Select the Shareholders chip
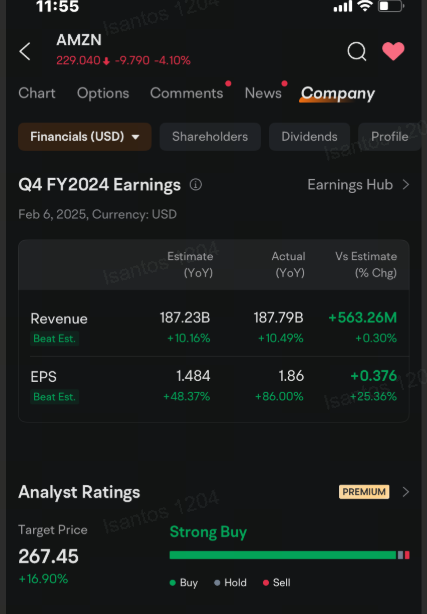The width and height of the screenshot is (427, 614). point(210,137)
